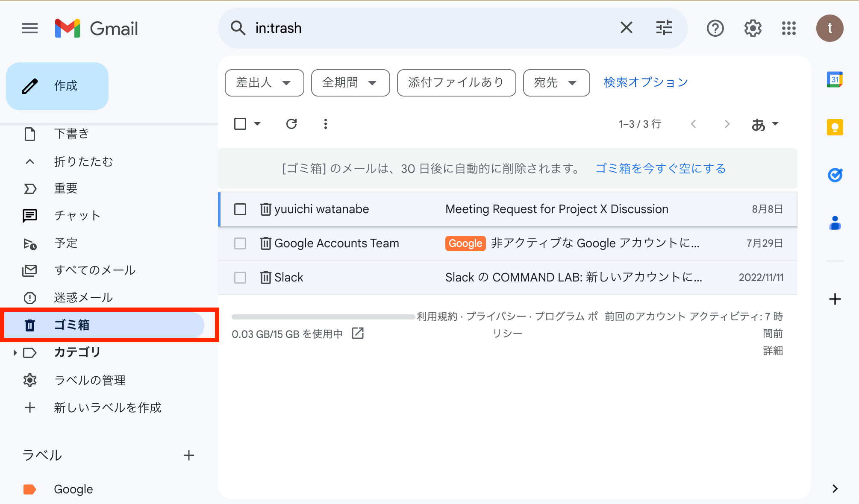Open the Settings gear icon

click(x=753, y=28)
